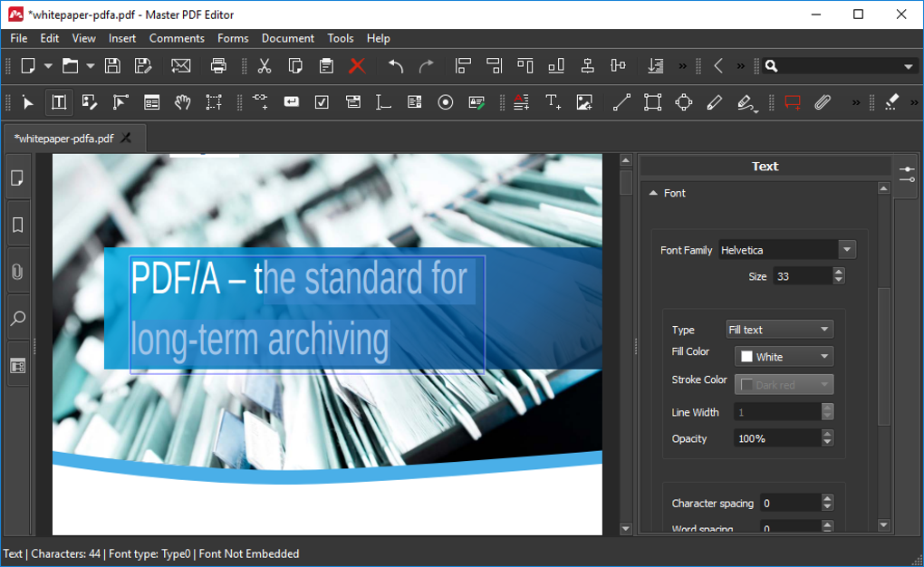
Task: Open the Tools menu
Action: pos(340,38)
